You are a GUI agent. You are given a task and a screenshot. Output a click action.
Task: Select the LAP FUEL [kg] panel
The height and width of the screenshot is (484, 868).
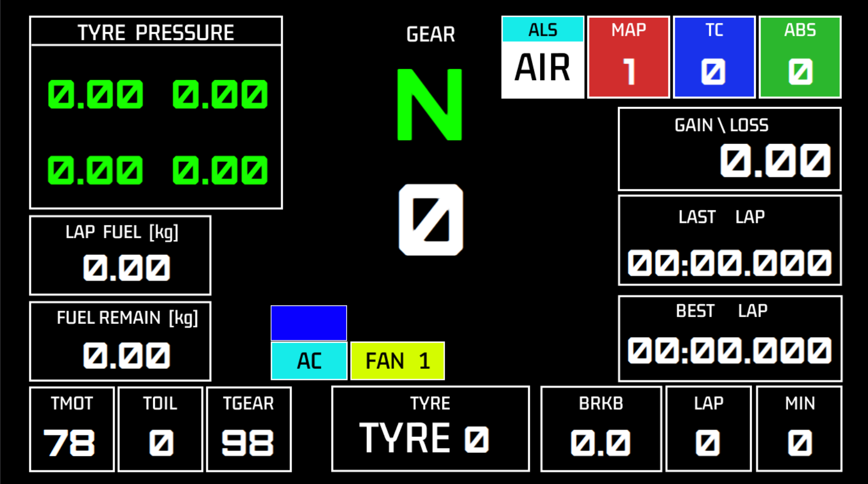(120, 255)
